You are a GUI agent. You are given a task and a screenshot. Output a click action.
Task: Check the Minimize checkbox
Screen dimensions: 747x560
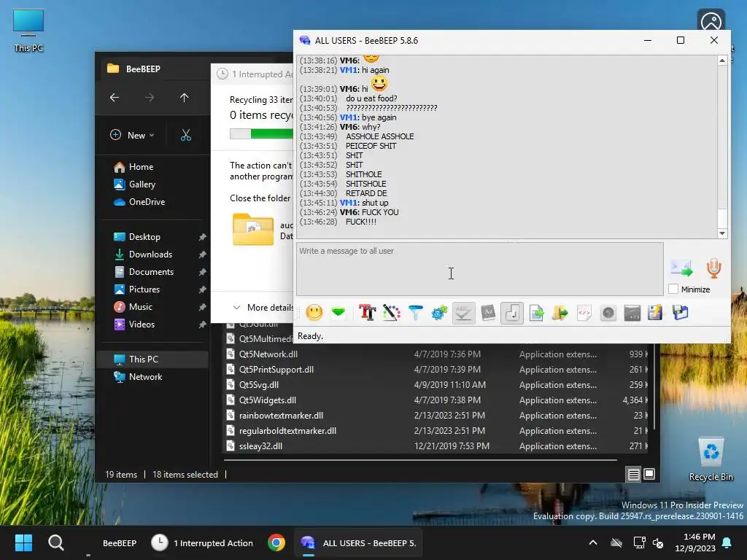[673, 289]
